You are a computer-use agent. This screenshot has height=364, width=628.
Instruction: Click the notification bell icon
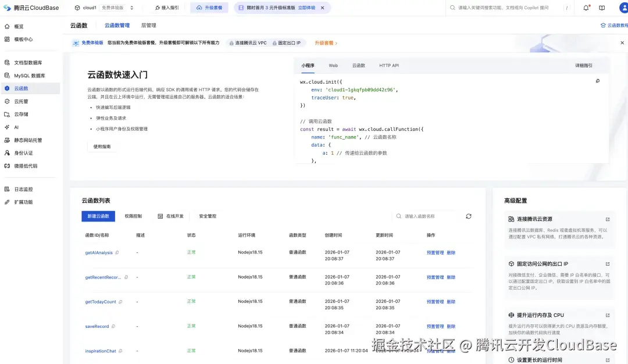click(x=587, y=8)
